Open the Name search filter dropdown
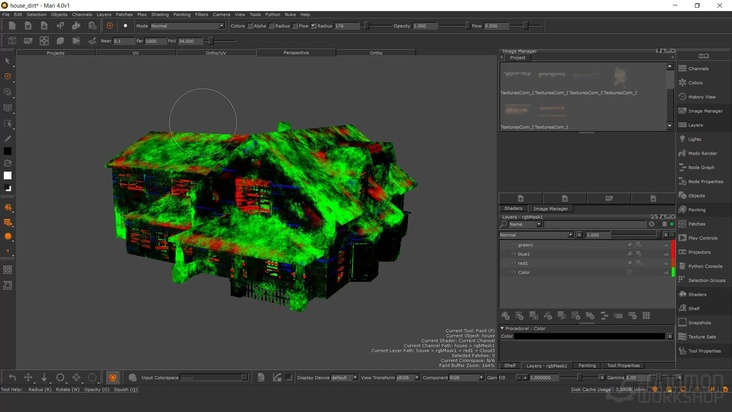 525,224
